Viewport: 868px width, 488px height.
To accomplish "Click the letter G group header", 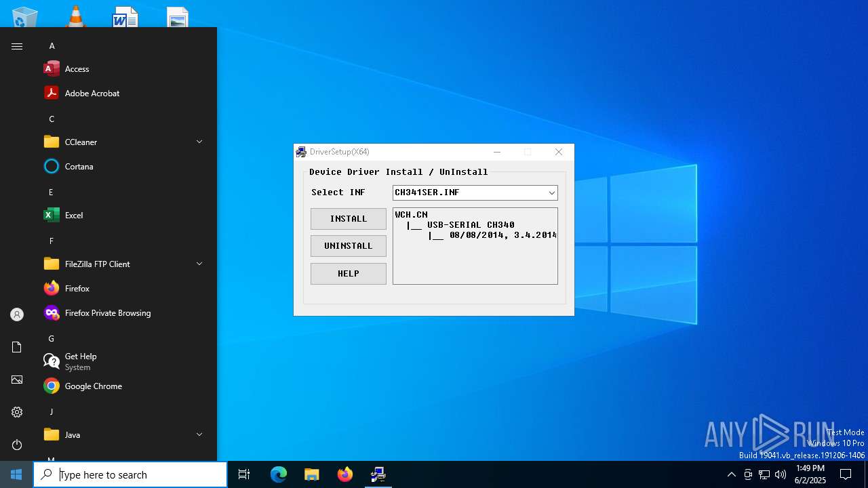I will click(x=51, y=339).
